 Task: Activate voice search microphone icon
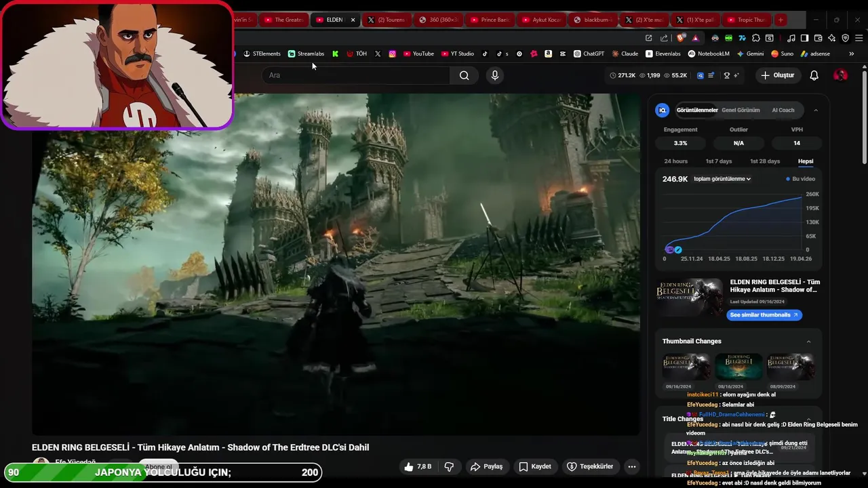coord(495,75)
